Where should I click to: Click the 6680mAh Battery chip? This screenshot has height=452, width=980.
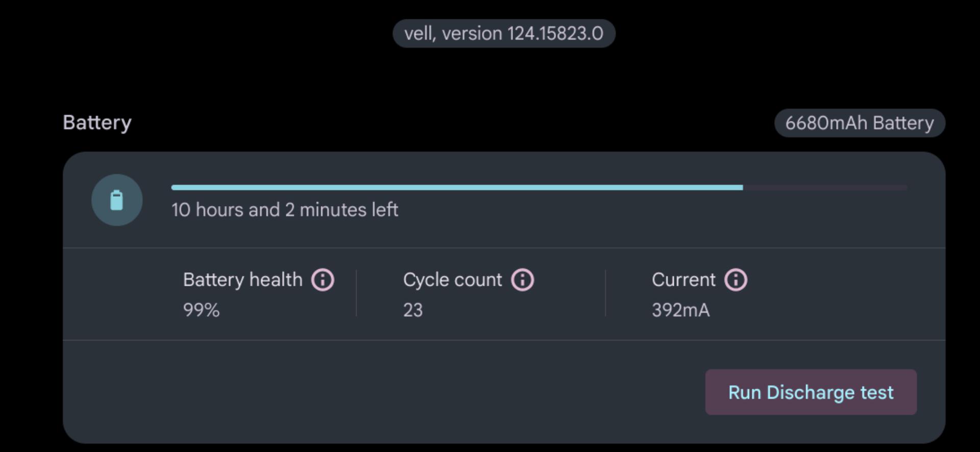point(860,123)
